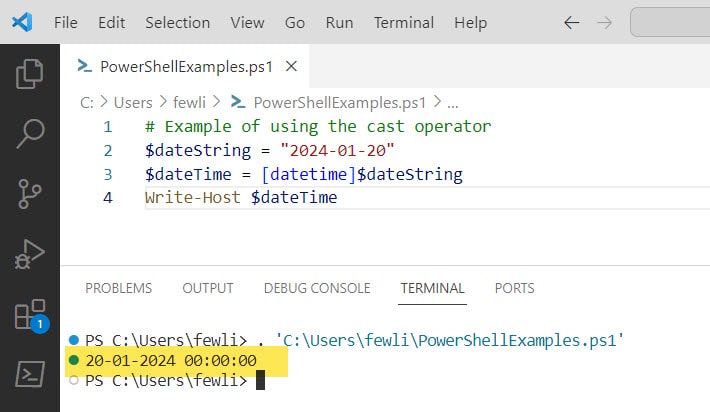Open the Go menu
The width and height of the screenshot is (710, 412).
tap(295, 22)
